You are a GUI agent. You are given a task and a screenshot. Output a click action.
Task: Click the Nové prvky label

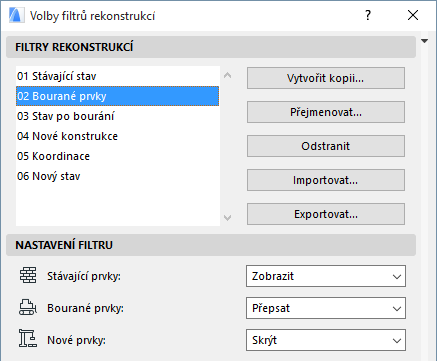[76, 340]
